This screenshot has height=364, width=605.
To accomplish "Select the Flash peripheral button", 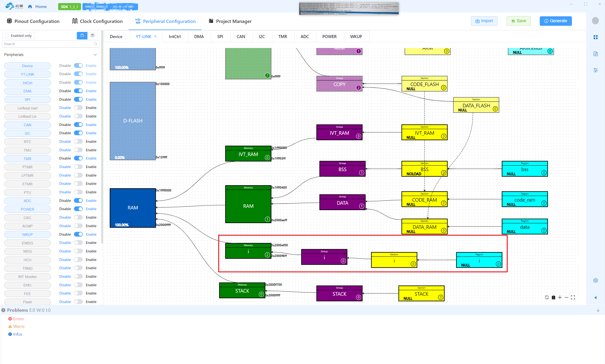I will (27, 302).
